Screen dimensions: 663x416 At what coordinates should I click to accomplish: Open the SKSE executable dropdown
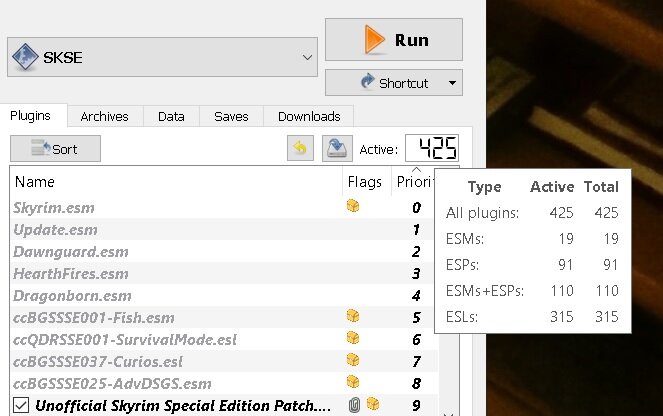pyautogui.click(x=307, y=57)
